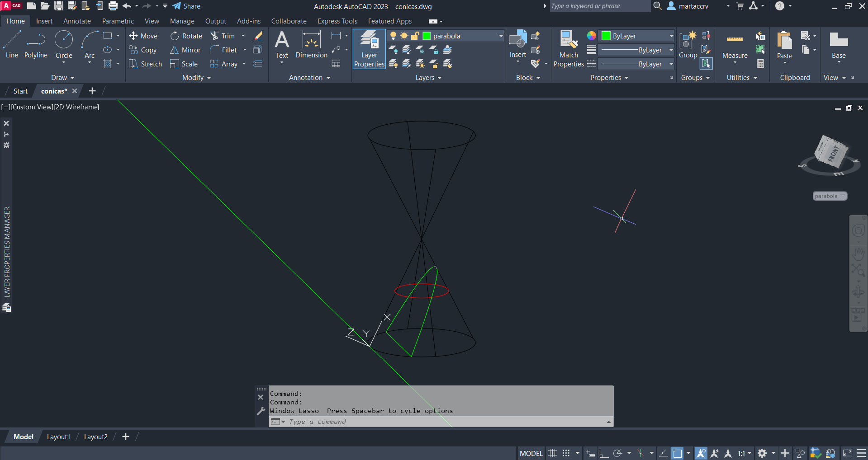Toggle the parabola layer lightbulb on/off

393,36
